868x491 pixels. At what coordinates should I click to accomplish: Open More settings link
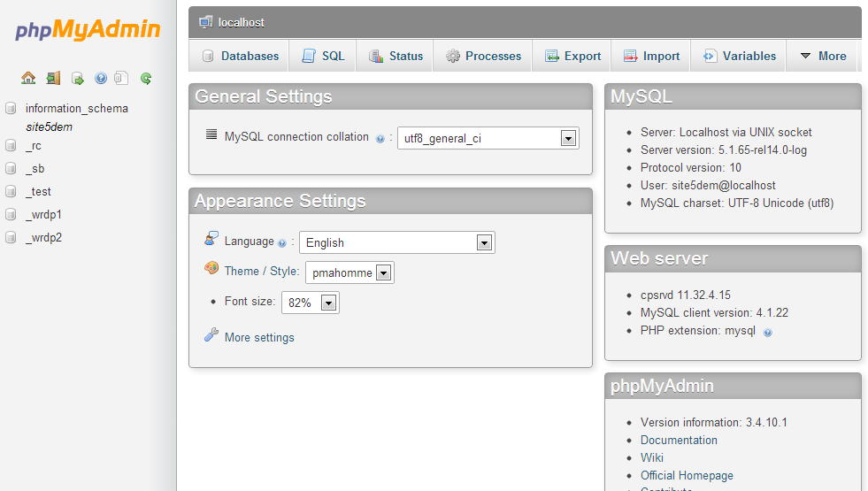[259, 338]
